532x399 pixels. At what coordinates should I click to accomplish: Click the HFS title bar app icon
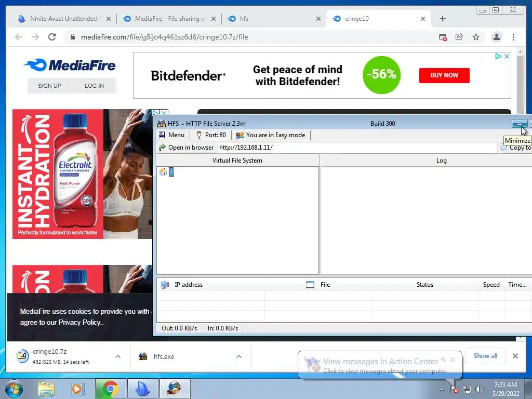(162, 124)
